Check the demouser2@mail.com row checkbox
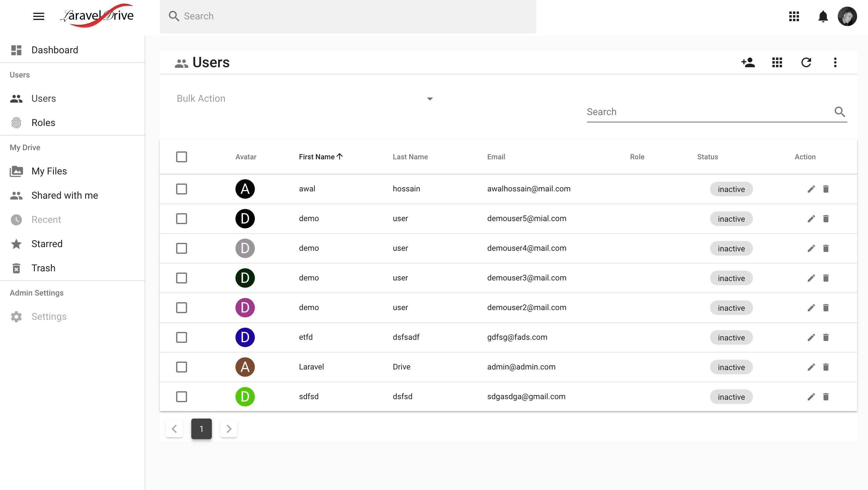The image size is (868, 490). tap(181, 308)
